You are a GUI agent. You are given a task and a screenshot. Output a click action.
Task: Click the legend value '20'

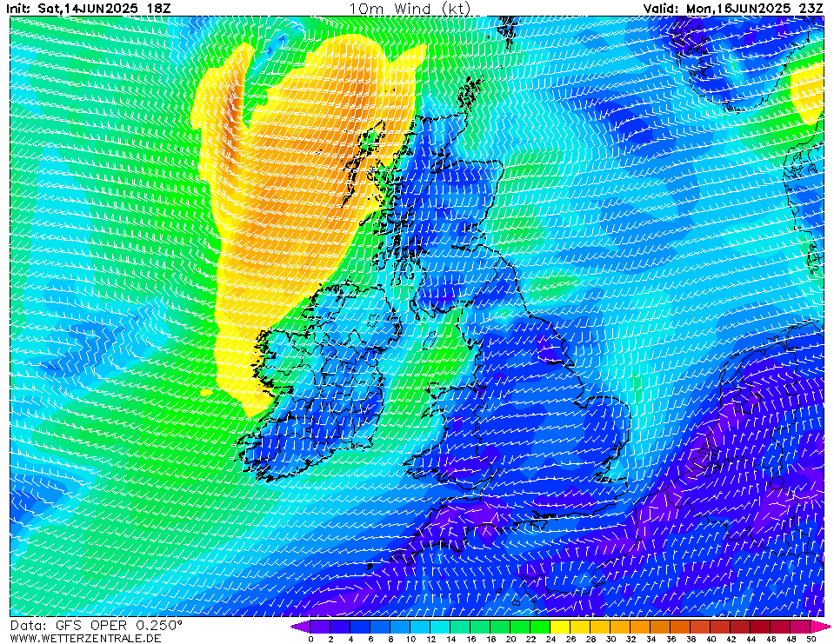coord(510,639)
